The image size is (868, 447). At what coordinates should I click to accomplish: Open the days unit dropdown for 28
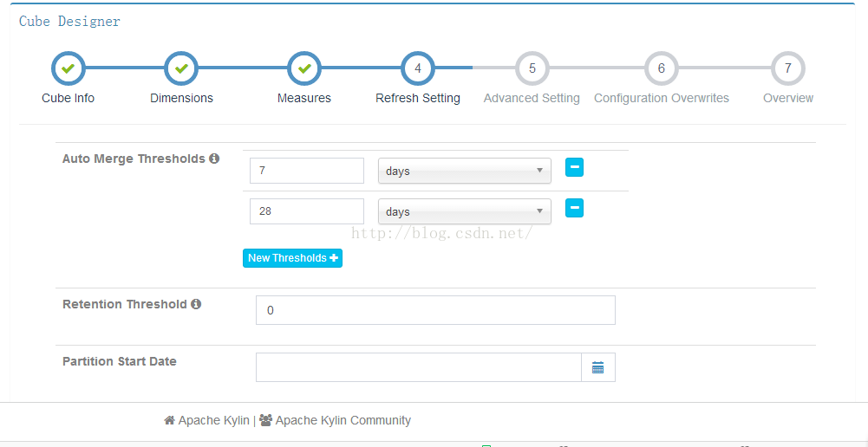[465, 211]
